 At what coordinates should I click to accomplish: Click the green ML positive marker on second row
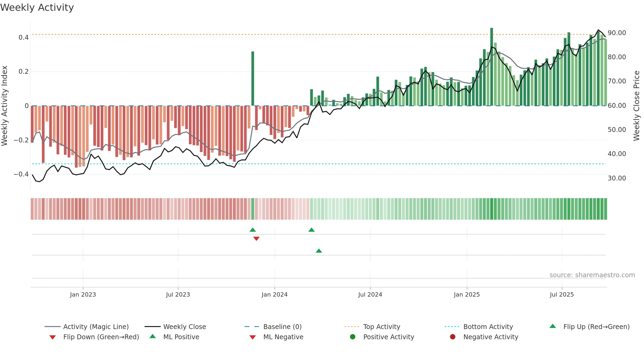pos(319,251)
